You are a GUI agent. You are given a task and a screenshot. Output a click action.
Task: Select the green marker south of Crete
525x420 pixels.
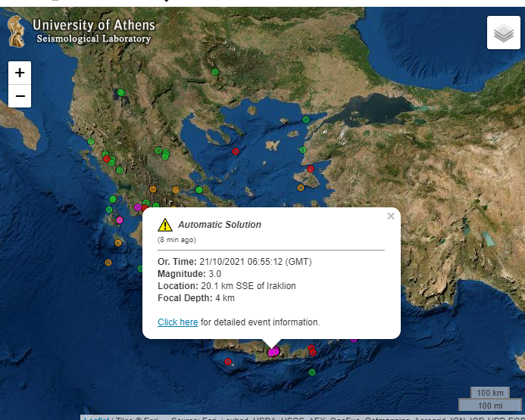(312, 372)
